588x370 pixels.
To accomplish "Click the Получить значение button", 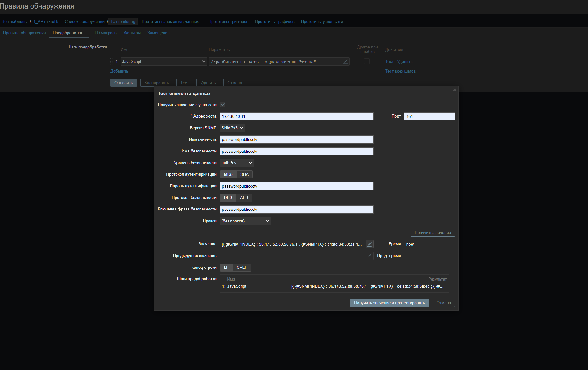I will [x=433, y=233].
